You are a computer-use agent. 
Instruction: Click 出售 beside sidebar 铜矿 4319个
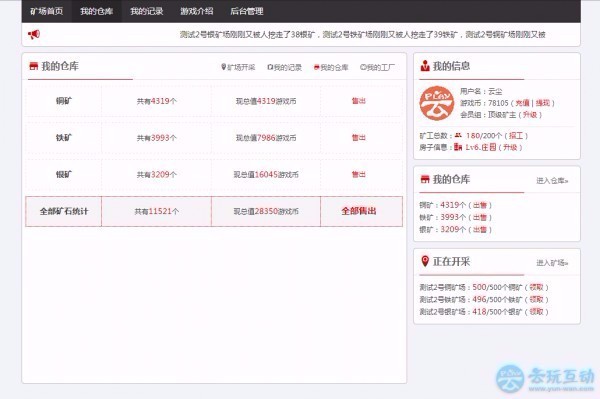[x=480, y=205]
